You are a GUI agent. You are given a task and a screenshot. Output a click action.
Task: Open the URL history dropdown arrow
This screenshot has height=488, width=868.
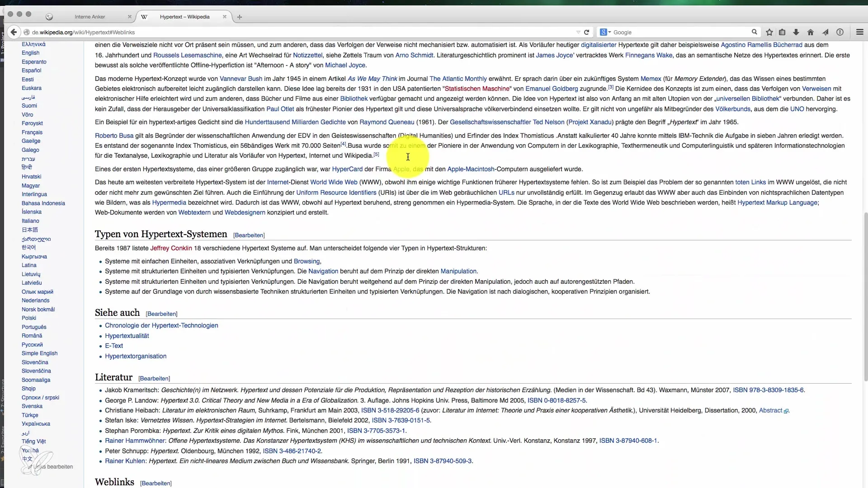pyautogui.click(x=578, y=32)
